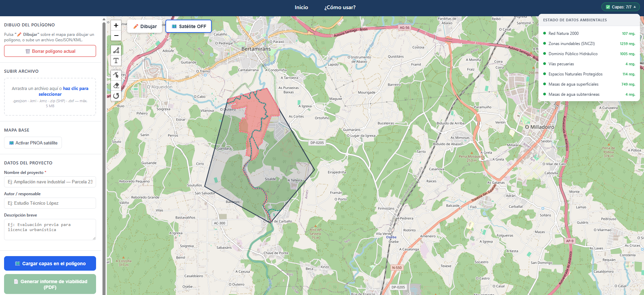
Task: Focus the Nombre del proyecto field
Action: [50, 182]
